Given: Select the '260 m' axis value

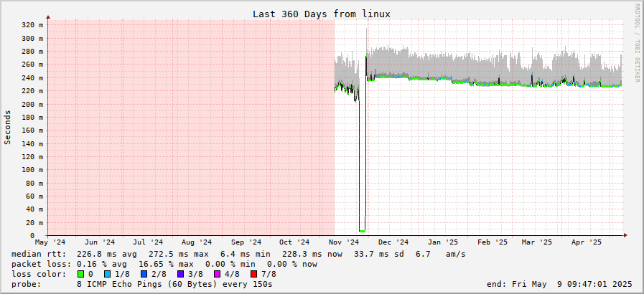Looking at the screenshot, I should tap(32, 65).
